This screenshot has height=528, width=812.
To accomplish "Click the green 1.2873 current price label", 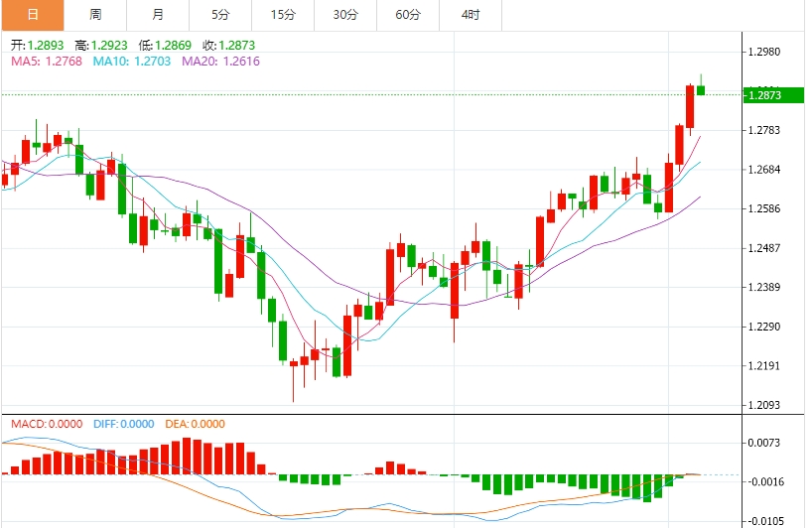I will click(x=773, y=95).
